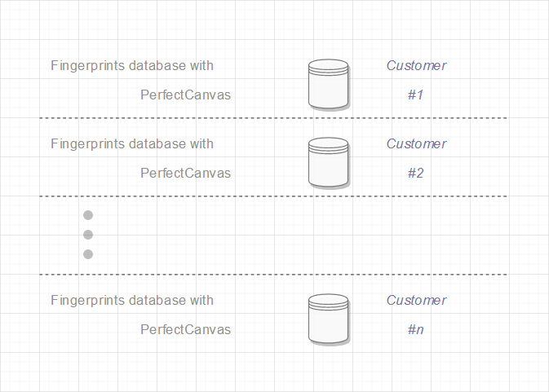Click the "PerfectCanvas" text in Customer #1 row
The height and width of the screenshot is (392, 549).
[x=185, y=95]
